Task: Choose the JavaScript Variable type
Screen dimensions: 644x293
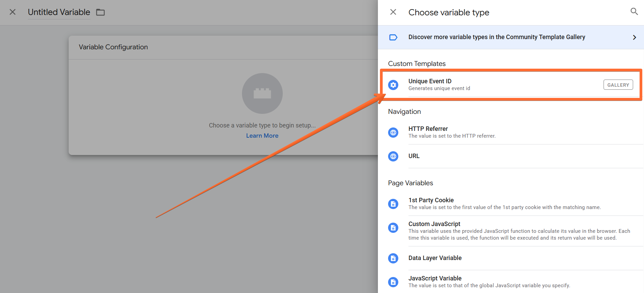Action: (x=511, y=282)
